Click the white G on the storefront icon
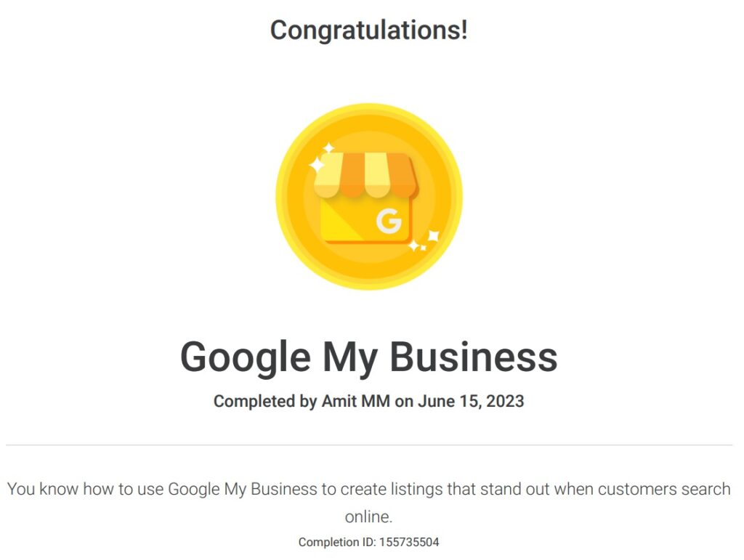The width and height of the screenshot is (744, 560). coord(389,222)
